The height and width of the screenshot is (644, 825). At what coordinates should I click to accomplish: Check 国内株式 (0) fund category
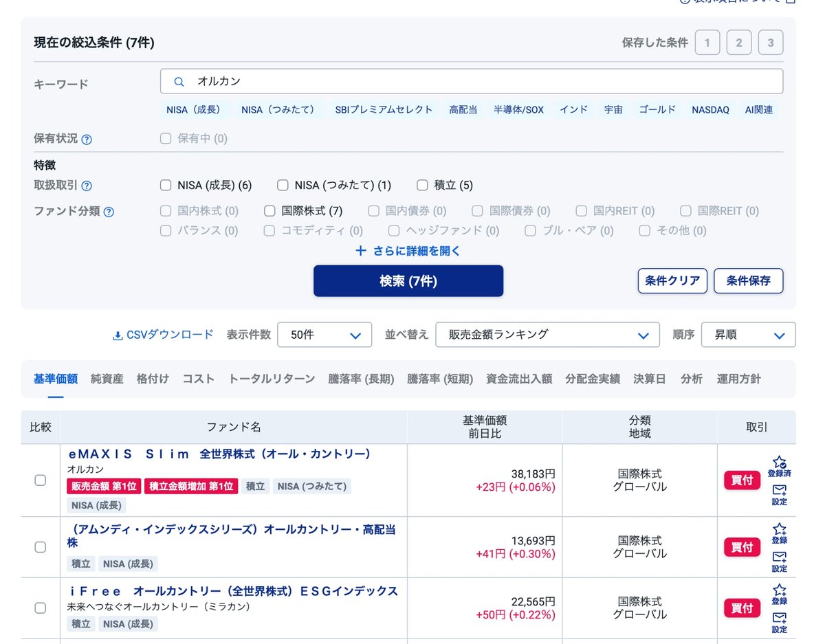point(166,211)
